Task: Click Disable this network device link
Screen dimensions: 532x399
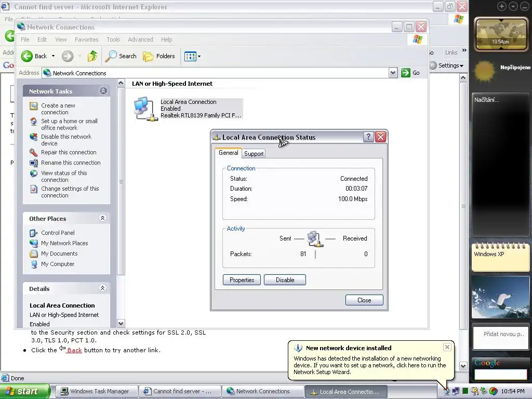Action: [66, 140]
